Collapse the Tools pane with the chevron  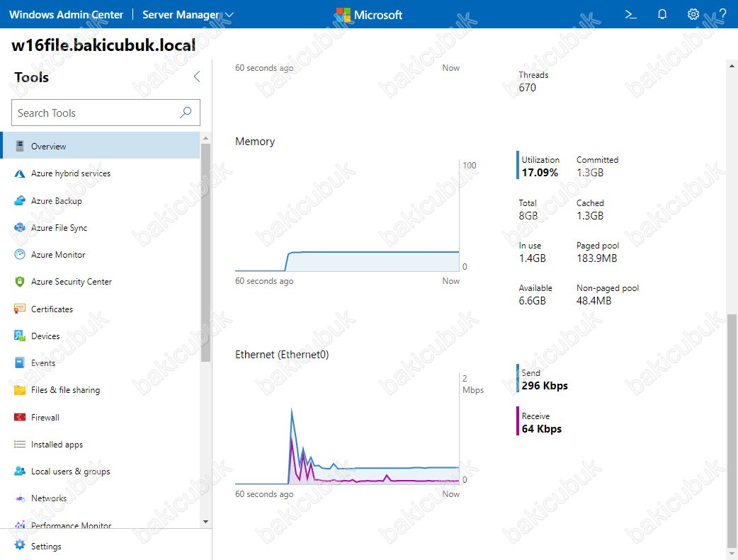pyautogui.click(x=197, y=76)
